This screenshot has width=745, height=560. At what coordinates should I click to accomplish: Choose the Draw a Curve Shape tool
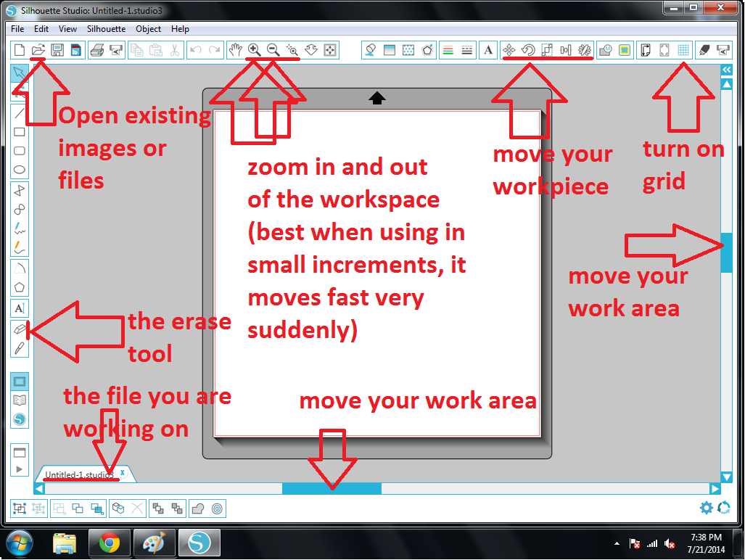point(19,210)
